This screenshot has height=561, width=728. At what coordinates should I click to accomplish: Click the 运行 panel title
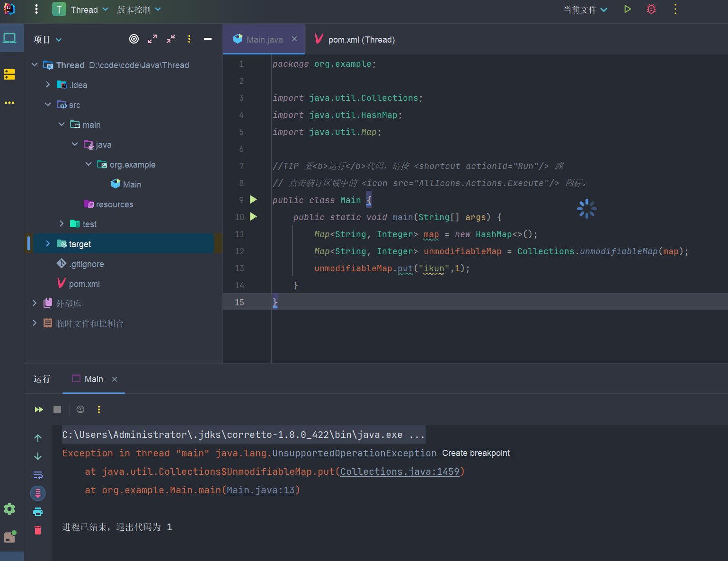coord(42,379)
